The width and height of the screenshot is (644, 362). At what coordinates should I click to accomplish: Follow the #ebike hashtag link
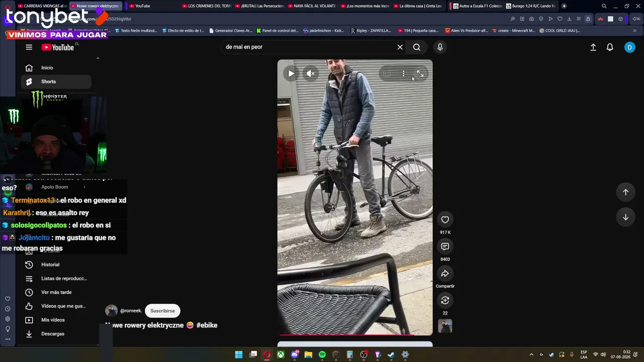(x=207, y=325)
